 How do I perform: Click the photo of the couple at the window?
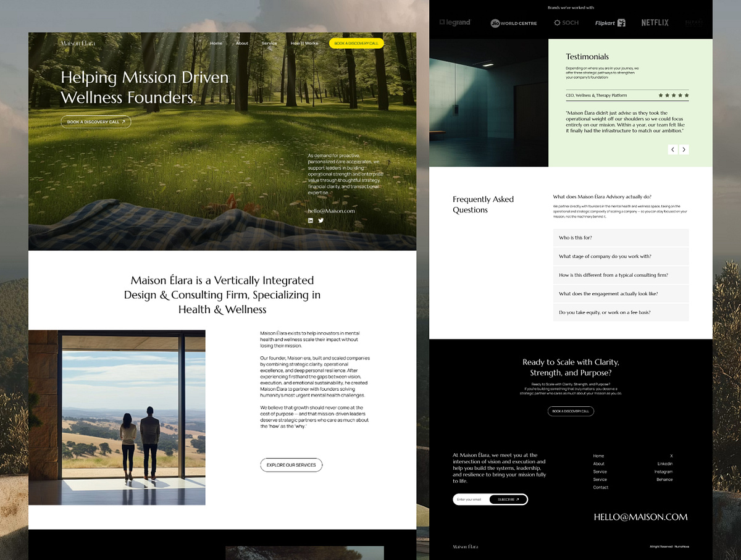click(x=117, y=417)
